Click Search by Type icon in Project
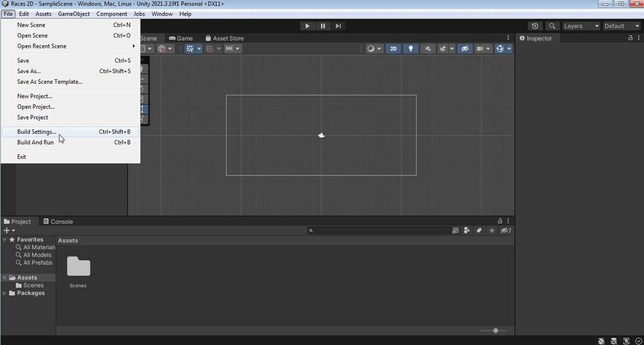644x345 pixels. coord(467,231)
